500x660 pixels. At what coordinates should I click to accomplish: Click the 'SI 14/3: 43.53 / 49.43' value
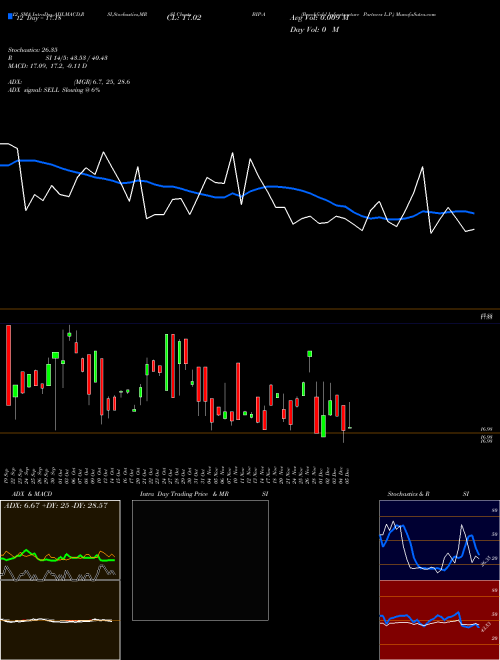(x=77, y=58)
